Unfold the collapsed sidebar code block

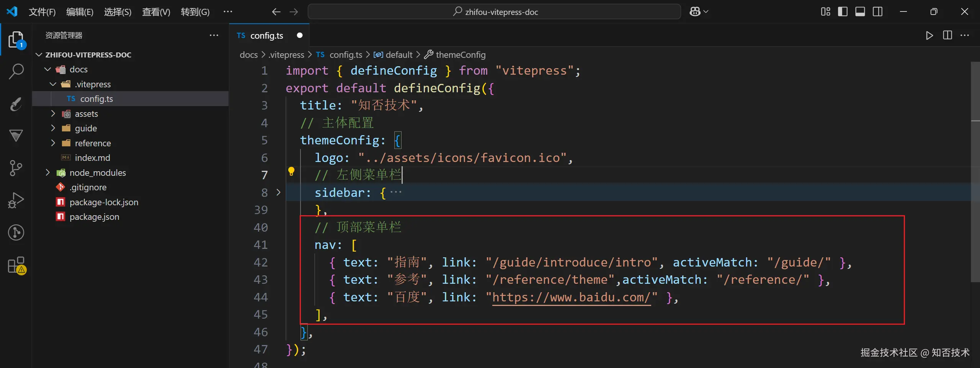click(278, 192)
